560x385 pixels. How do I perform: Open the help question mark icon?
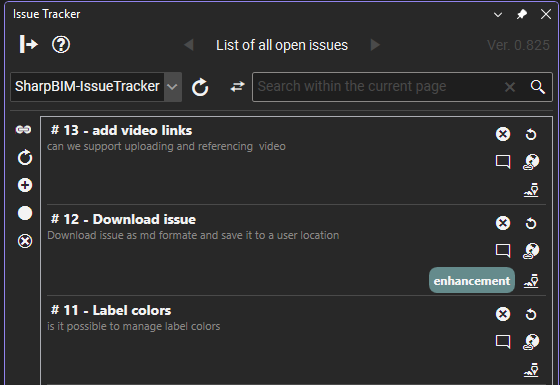61,45
